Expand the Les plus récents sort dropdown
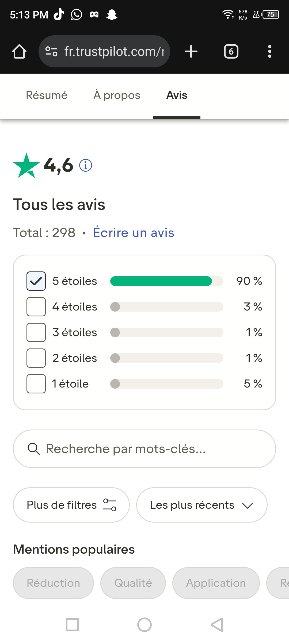The width and height of the screenshot is (289, 644). pos(202,505)
